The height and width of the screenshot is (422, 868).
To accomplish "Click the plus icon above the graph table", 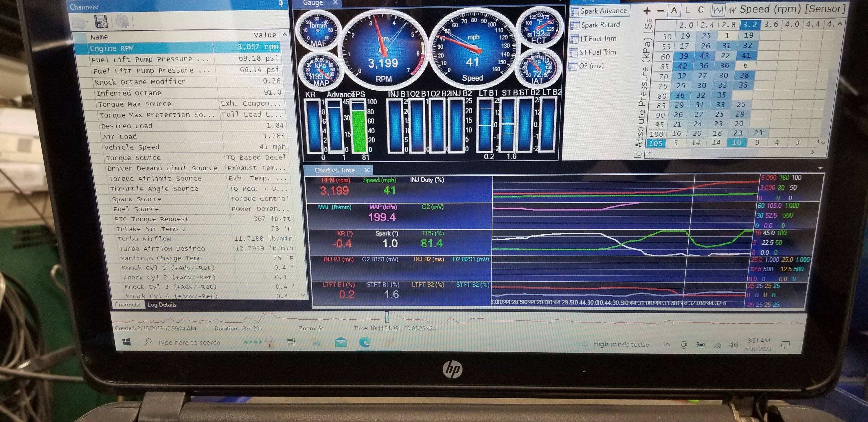I will point(647,11).
